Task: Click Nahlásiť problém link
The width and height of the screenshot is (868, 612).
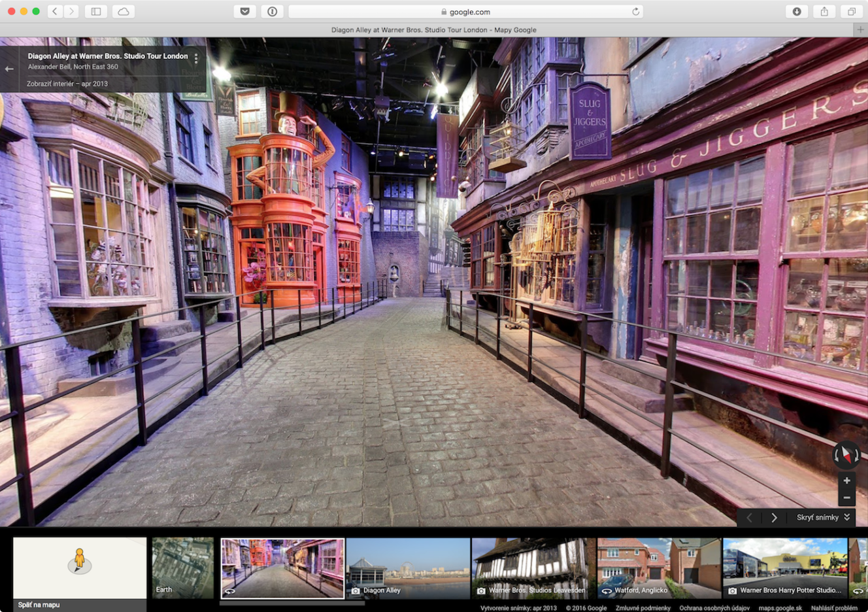Action: click(x=834, y=608)
